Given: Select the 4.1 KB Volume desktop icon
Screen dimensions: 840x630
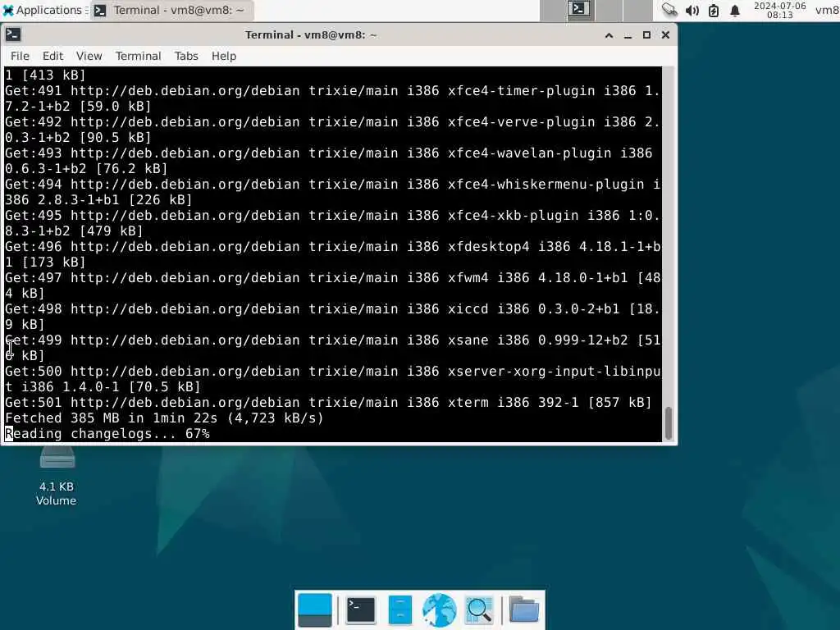Looking at the screenshot, I should 57,477.
